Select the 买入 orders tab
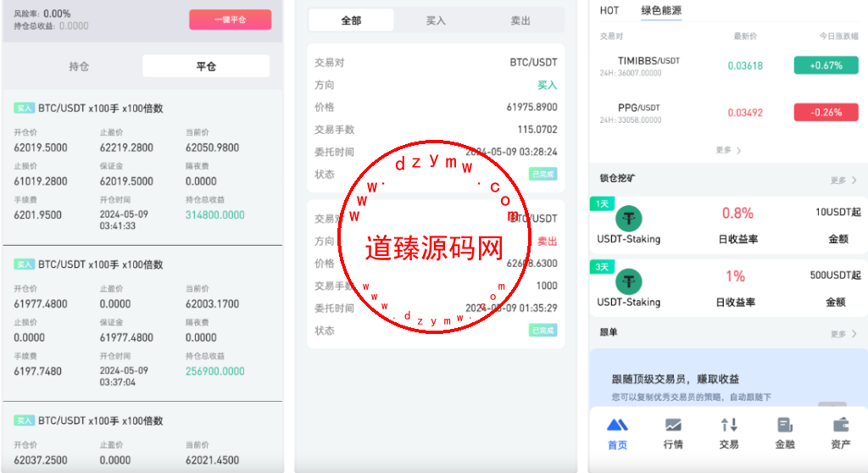Screen dimensions: 868x473 [x=436, y=20]
